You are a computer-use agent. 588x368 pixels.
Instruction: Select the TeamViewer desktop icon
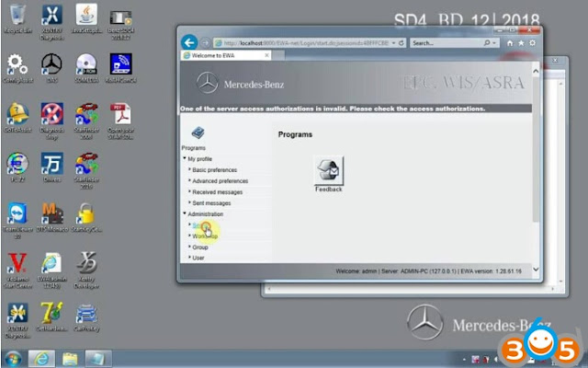pyautogui.click(x=17, y=220)
